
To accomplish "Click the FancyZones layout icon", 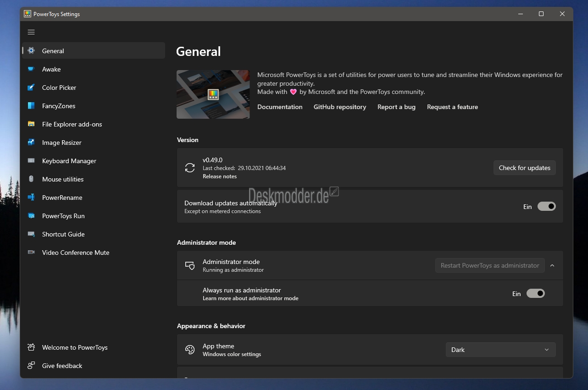I will (31, 106).
